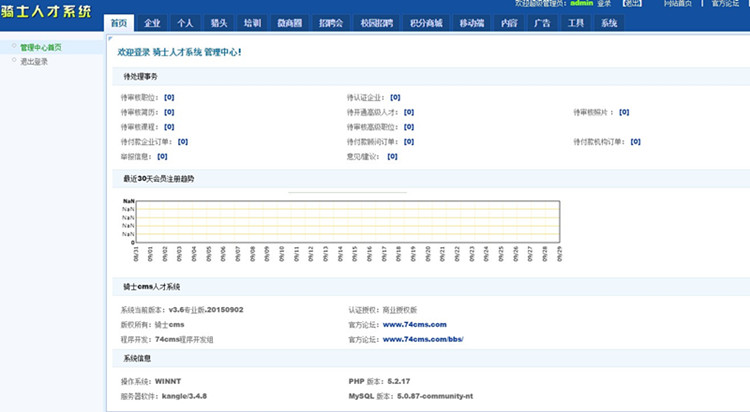This screenshot has height=412, width=750.
Task: Switch to the 企业 tab
Action: (x=152, y=22)
